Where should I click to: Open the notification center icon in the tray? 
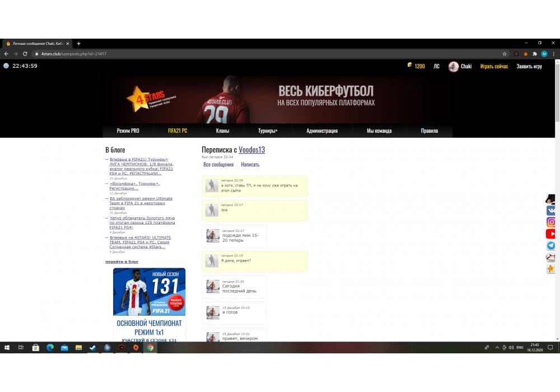point(550,347)
